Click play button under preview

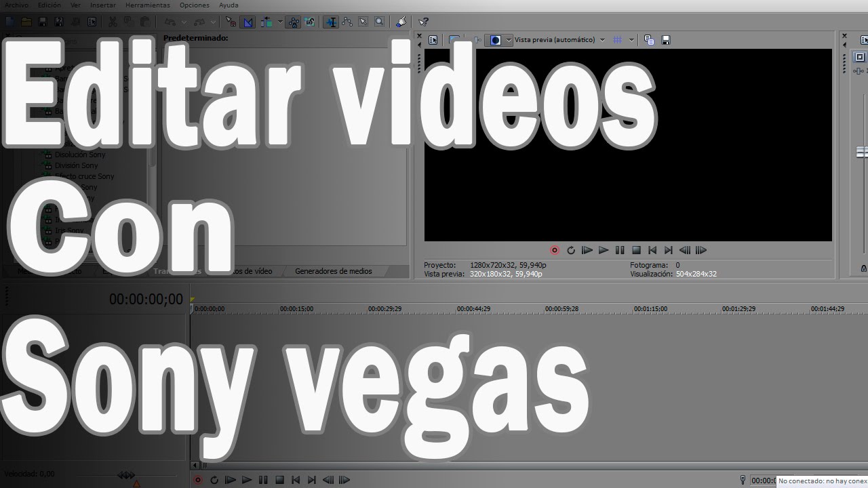(x=604, y=250)
